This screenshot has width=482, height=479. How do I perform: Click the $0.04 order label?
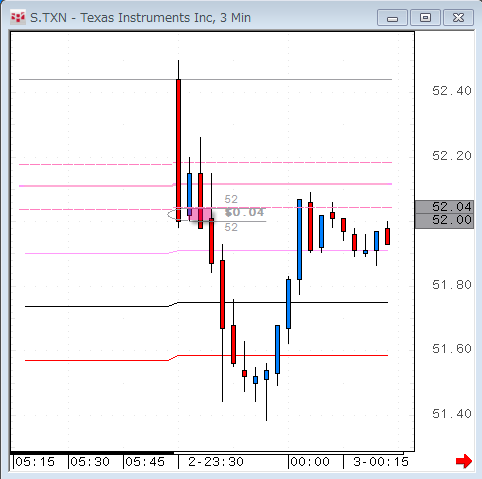click(x=244, y=212)
